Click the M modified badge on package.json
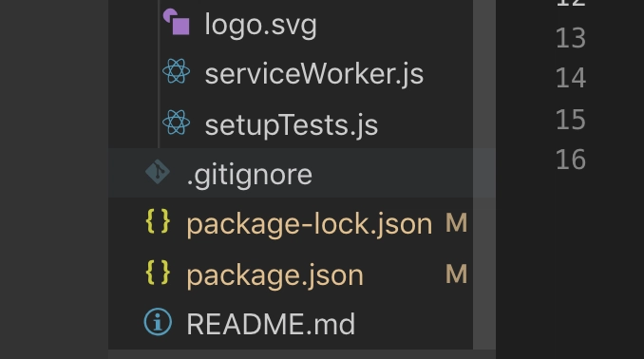 tap(456, 274)
